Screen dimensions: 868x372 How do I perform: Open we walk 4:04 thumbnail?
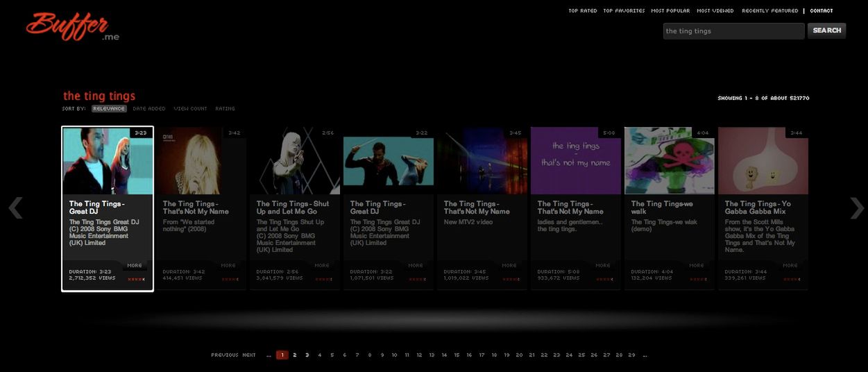(x=670, y=160)
